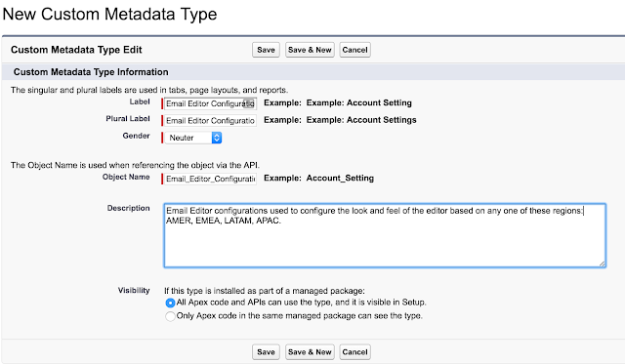Click the 'Description' field label

(128, 208)
